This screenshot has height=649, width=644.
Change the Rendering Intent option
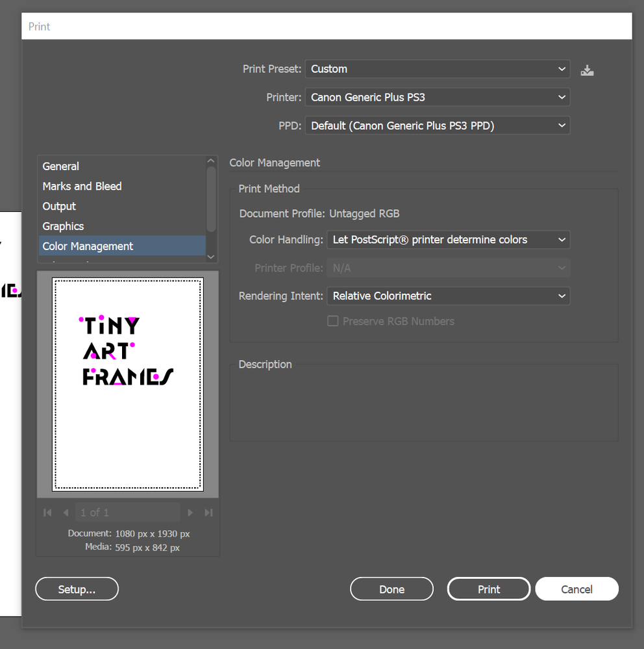click(x=447, y=296)
